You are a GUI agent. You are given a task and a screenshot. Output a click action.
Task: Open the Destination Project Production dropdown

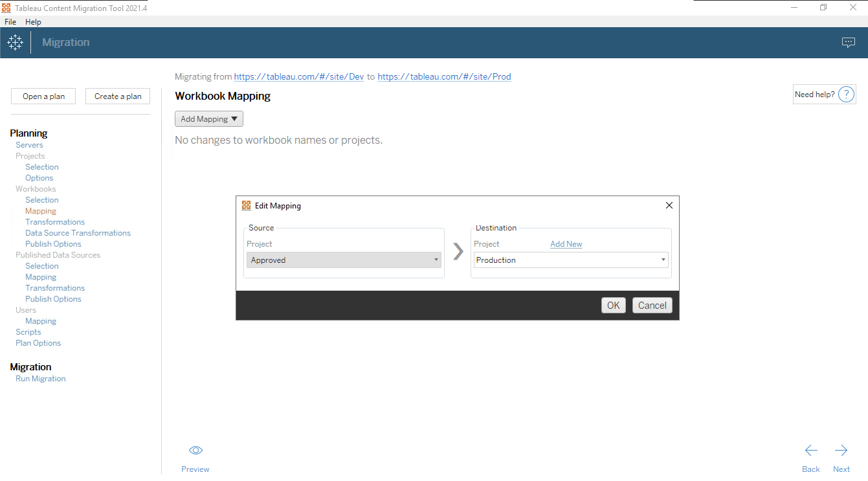pos(571,260)
